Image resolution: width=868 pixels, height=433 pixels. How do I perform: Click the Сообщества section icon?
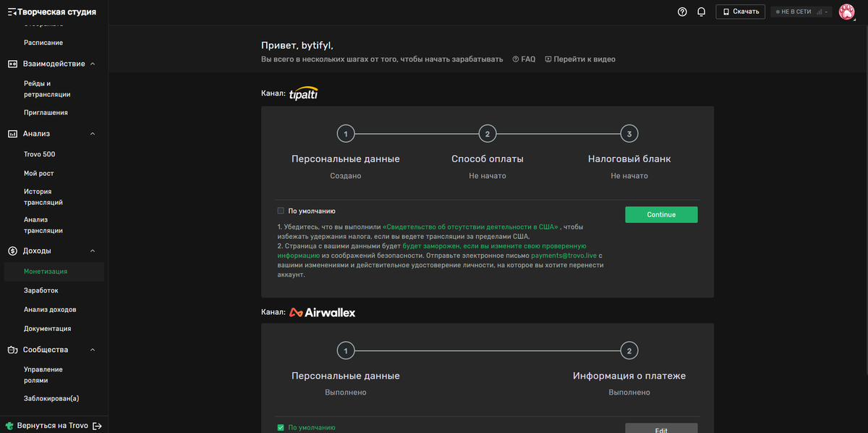pos(12,350)
